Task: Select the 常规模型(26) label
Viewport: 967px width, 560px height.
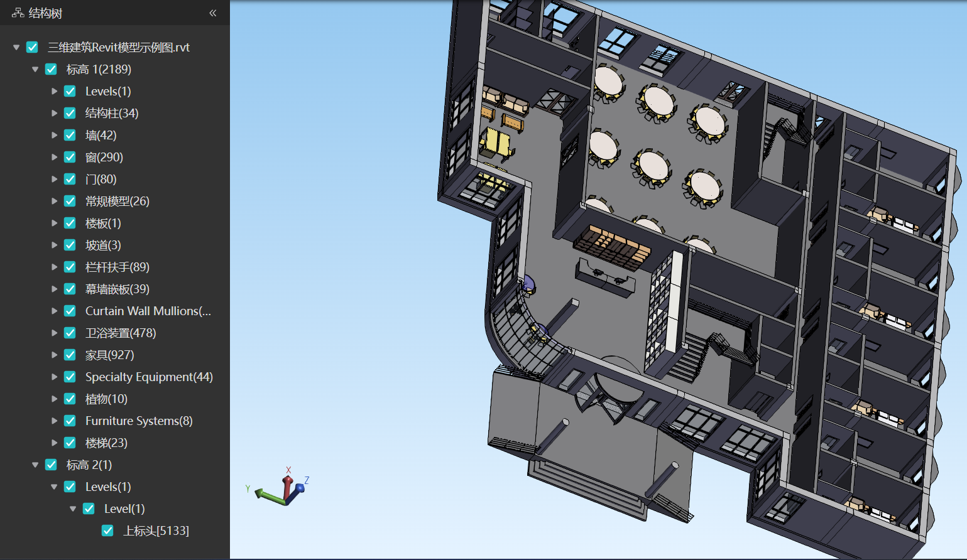Action: tap(117, 201)
